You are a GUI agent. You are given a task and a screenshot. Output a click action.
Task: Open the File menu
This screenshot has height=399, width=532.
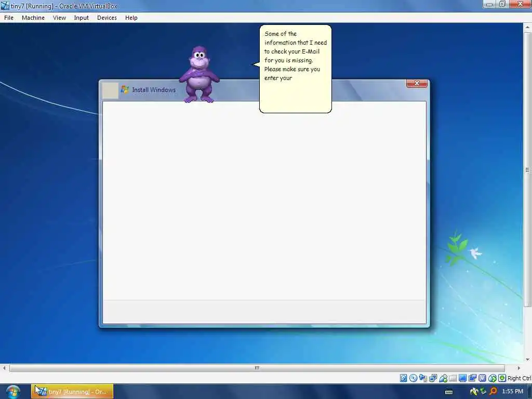(9, 18)
